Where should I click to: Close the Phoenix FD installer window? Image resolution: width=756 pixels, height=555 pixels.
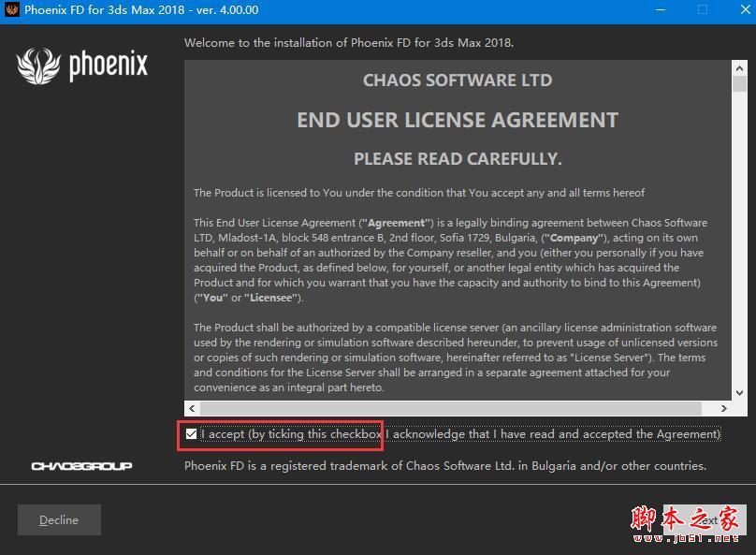745,9
